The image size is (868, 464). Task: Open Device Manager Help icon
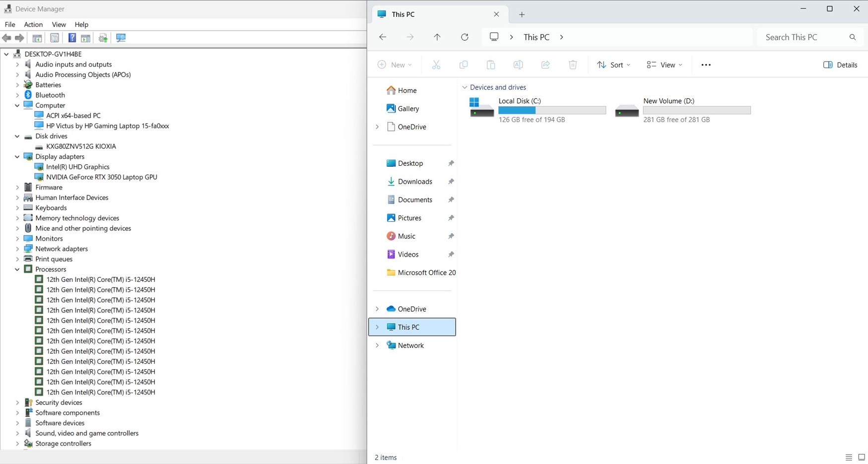pos(72,38)
